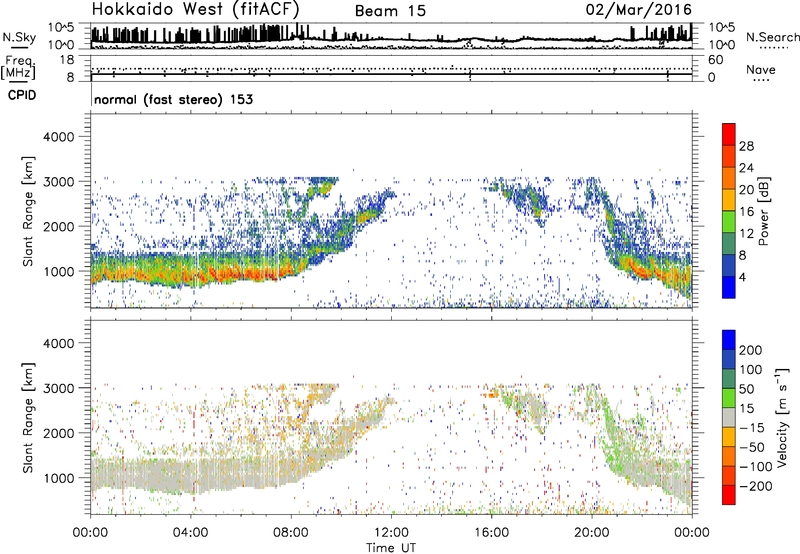The height and width of the screenshot is (554, 800).
Task: Click 'Velocity [m s-1]' colorbar label
Action: point(782,417)
